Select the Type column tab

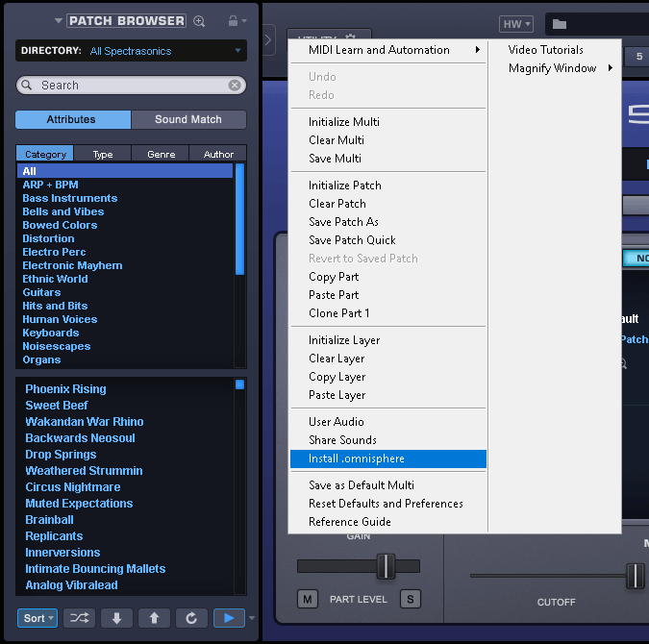pyautogui.click(x=103, y=154)
